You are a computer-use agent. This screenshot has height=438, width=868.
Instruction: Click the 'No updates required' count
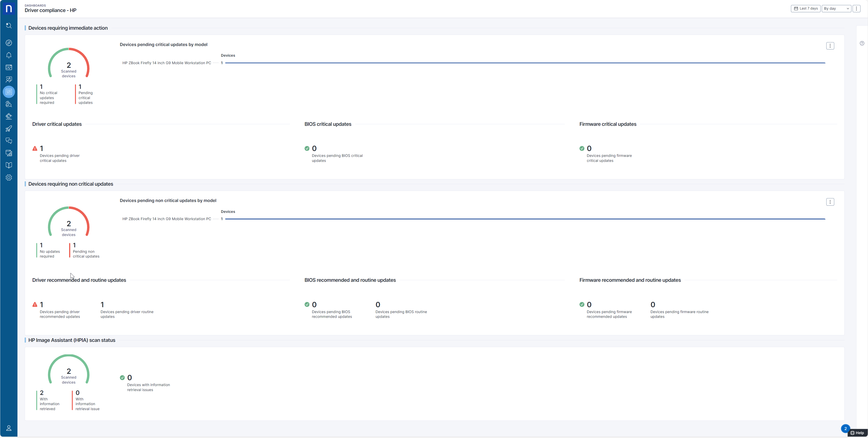pyautogui.click(x=41, y=245)
